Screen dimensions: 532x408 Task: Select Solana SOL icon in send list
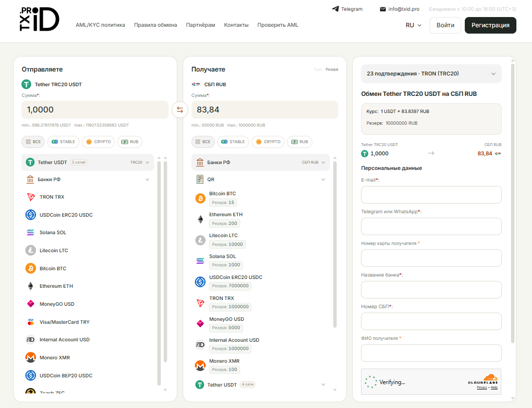coord(31,233)
